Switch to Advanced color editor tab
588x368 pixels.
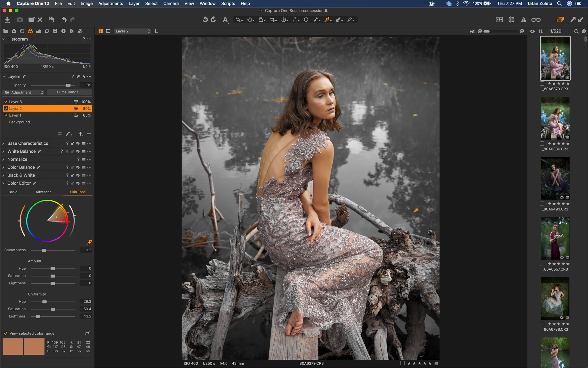(44, 192)
